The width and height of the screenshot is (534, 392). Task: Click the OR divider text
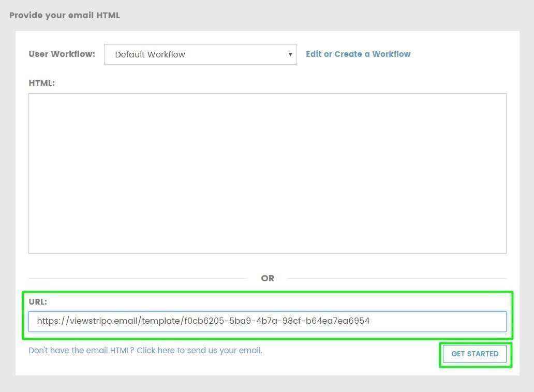268,278
